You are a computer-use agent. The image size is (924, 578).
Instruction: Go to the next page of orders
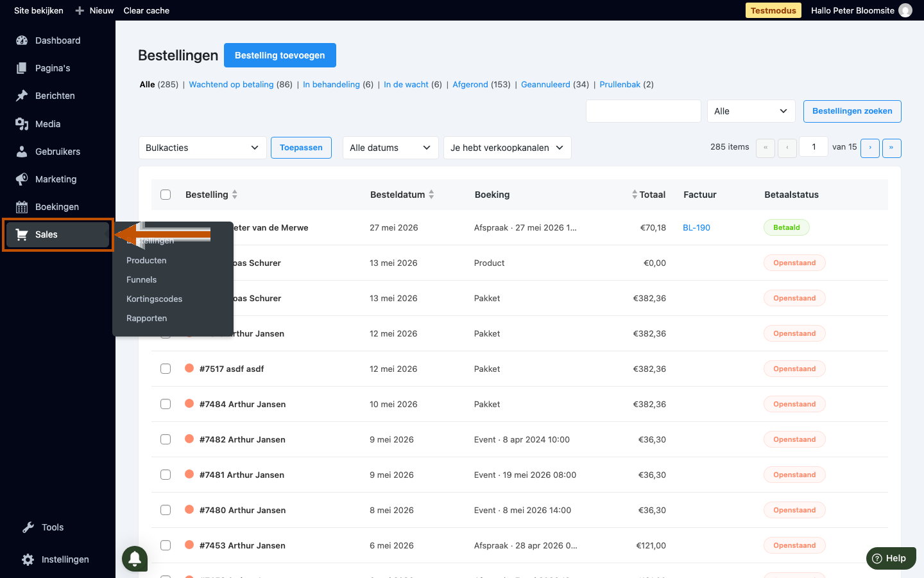[870, 148]
